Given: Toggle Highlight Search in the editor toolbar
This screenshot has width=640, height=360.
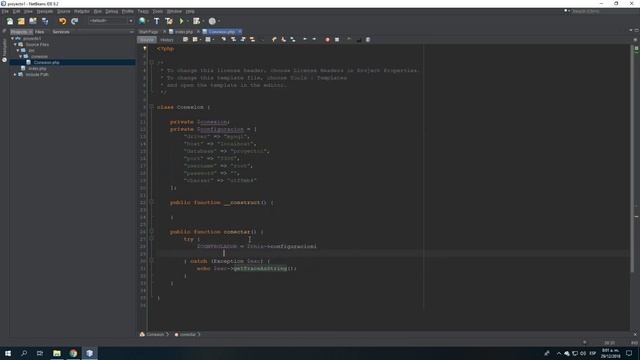Looking at the screenshot, I should tap(252, 40).
